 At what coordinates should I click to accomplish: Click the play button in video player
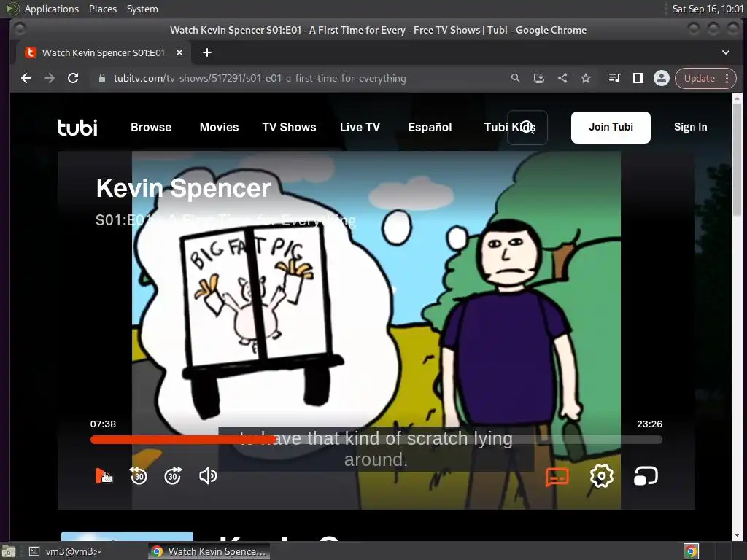(x=102, y=475)
